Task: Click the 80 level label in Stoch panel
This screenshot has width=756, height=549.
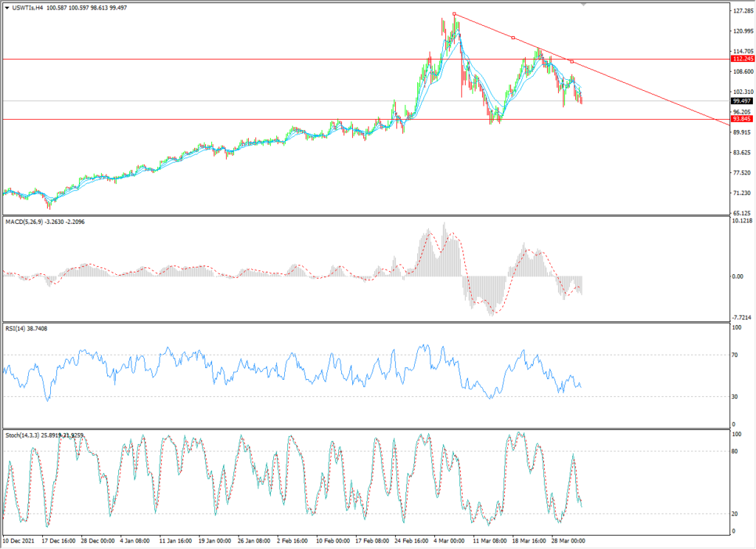Action: pyautogui.click(x=735, y=451)
